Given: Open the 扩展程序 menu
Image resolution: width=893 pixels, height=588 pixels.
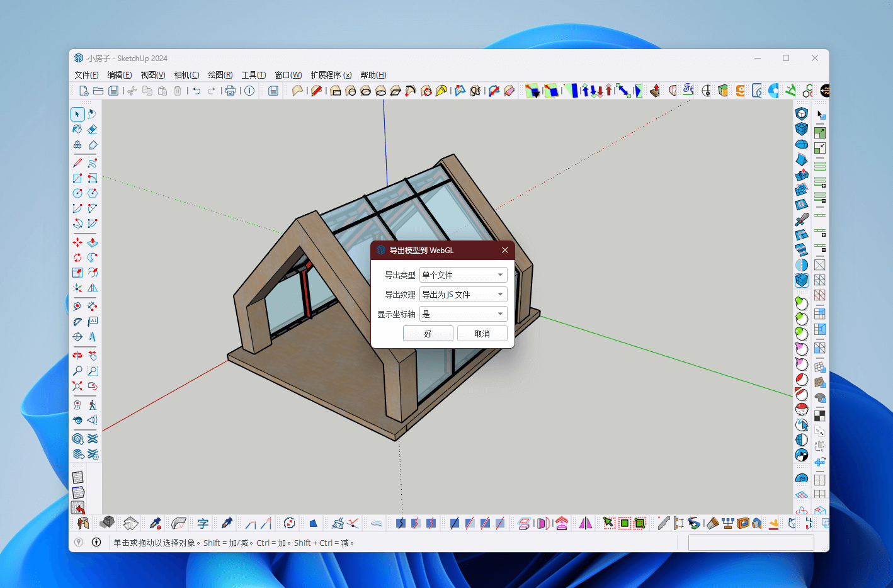Looking at the screenshot, I should [331, 75].
